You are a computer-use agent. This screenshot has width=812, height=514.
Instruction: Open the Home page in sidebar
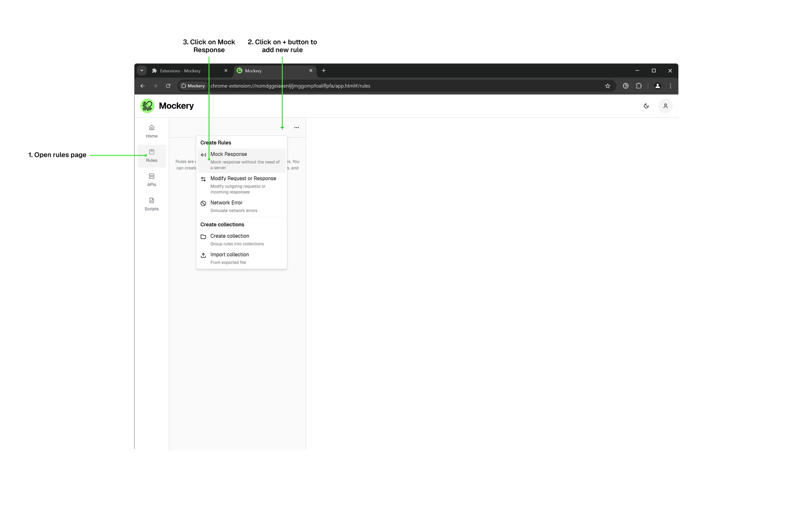pyautogui.click(x=151, y=131)
